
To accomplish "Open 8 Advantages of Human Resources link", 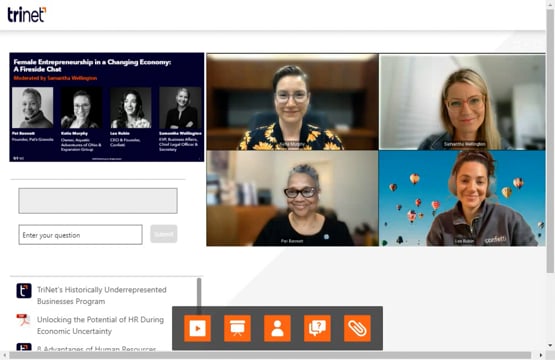I will pyautogui.click(x=96, y=349).
